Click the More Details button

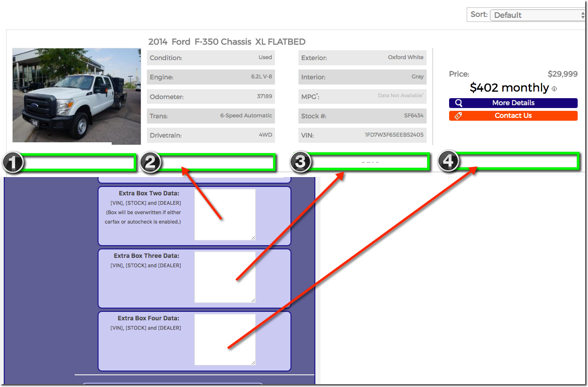click(513, 103)
